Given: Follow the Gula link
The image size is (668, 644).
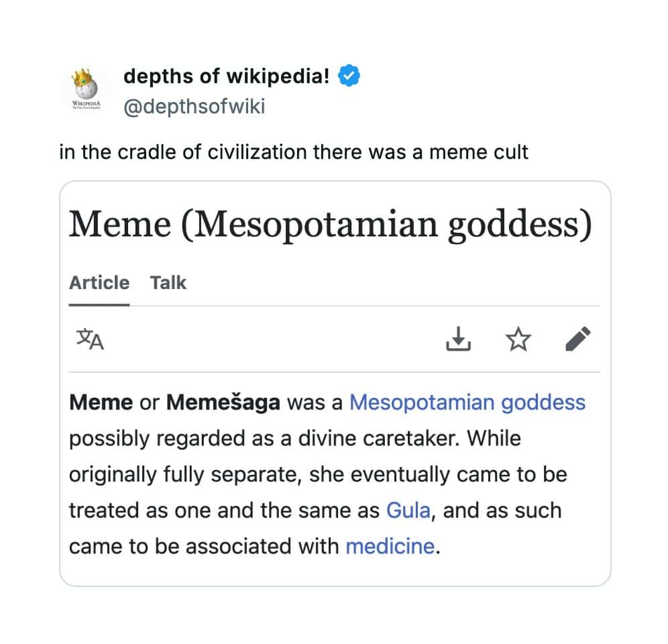Looking at the screenshot, I should [408, 511].
